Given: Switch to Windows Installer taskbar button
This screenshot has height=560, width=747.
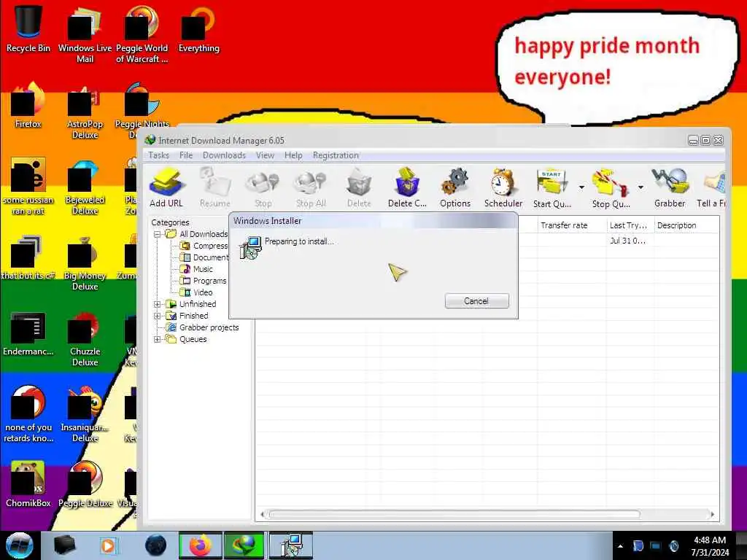Looking at the screenshot, I should click(x=290, y=545).
